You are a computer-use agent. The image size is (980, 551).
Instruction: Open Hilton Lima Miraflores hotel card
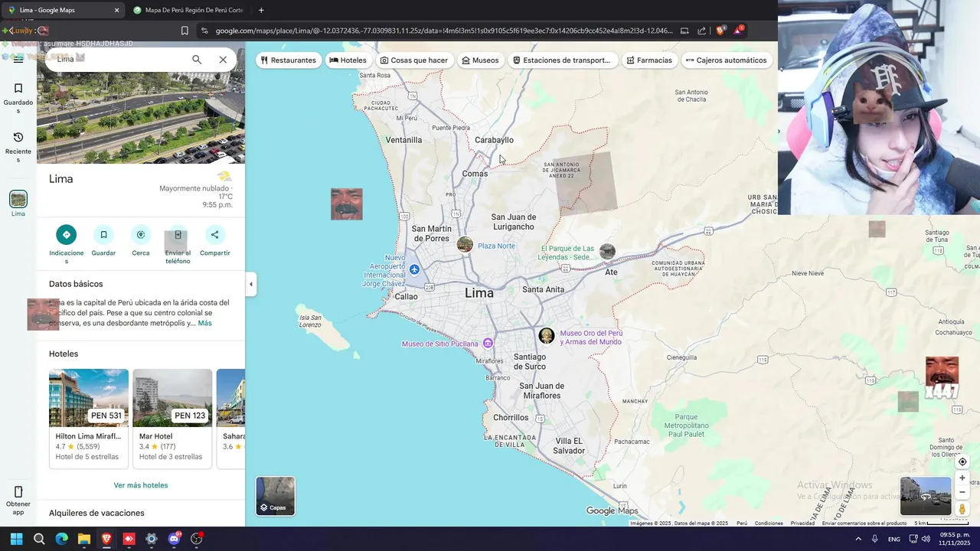[89, 419]
